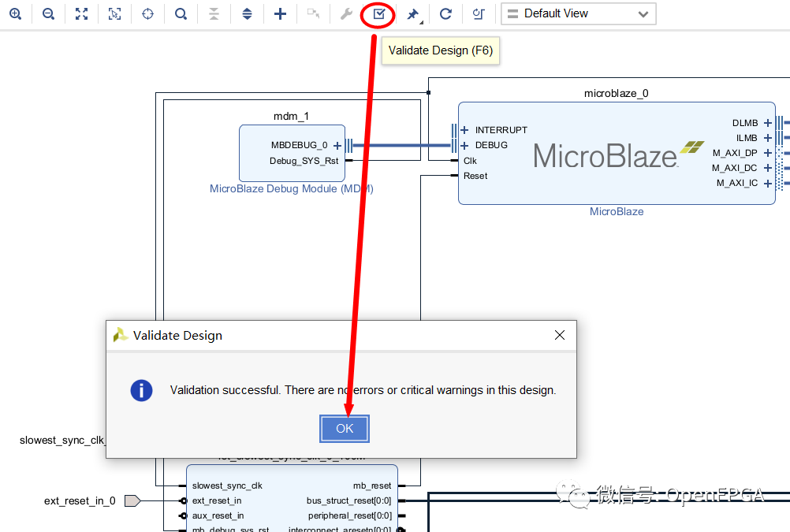Click the MicroBlaze Debug Module (MDM) label
790x532 pixels.
(291, 188)
